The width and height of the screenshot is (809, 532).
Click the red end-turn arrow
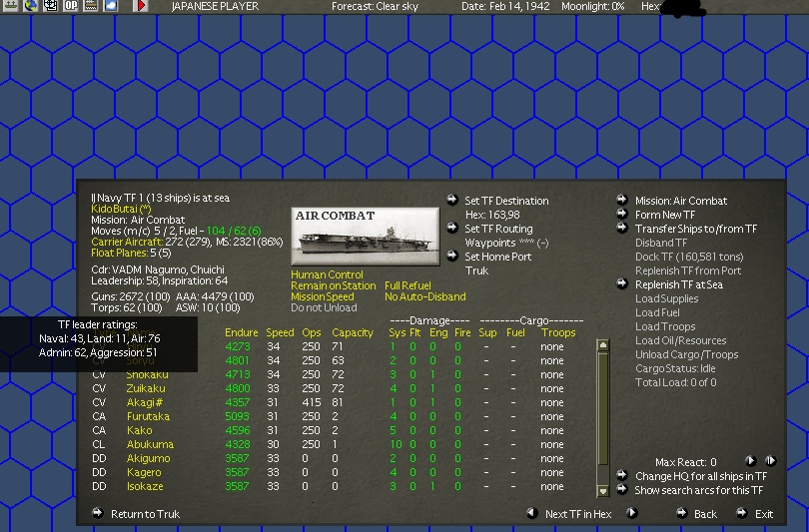point(141,6)
